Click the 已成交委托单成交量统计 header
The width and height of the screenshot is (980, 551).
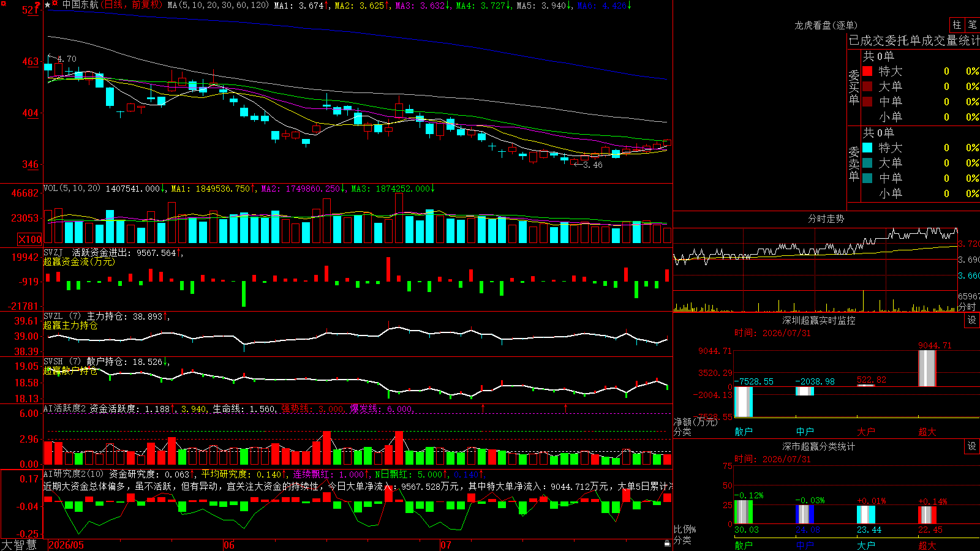tap(914, 40)
